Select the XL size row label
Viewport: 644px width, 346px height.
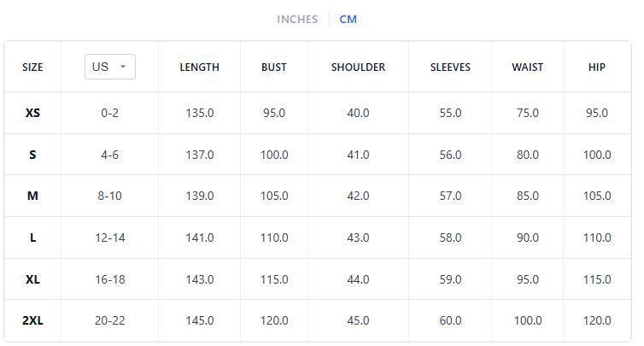coord(32,279)
